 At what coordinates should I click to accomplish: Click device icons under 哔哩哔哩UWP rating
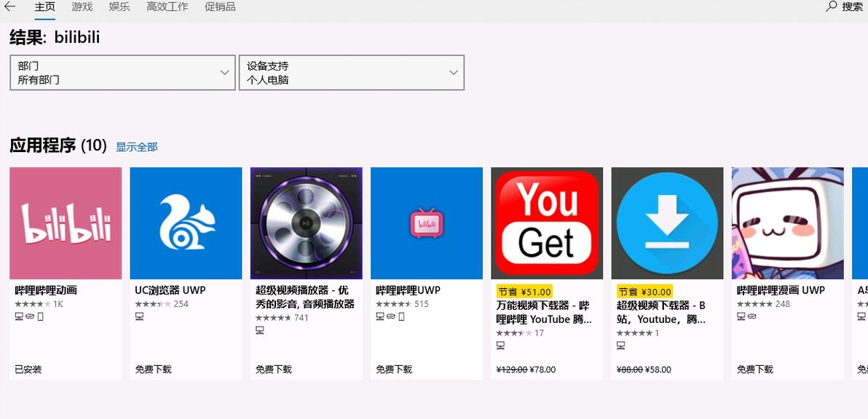[x=390, y=316]
